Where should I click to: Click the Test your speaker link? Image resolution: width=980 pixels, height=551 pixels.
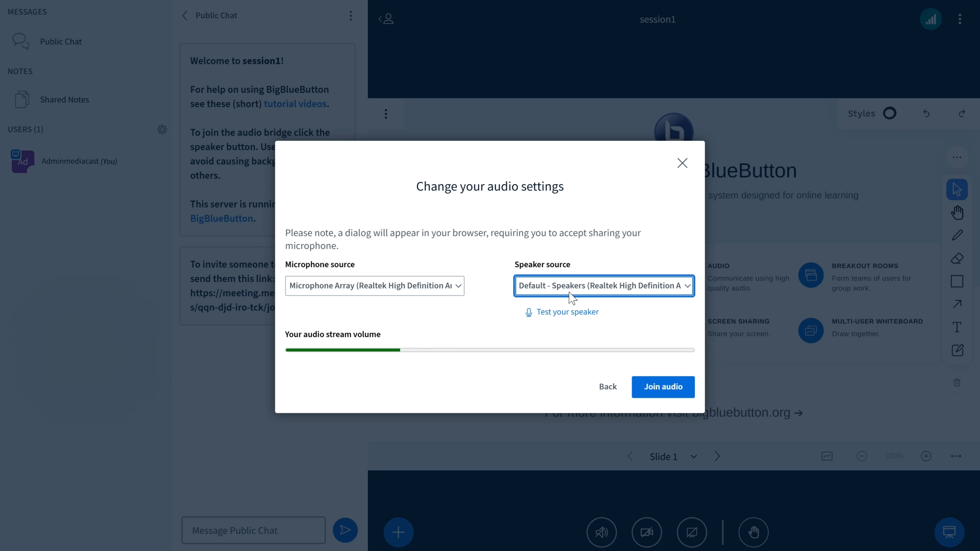pos(567,312)
